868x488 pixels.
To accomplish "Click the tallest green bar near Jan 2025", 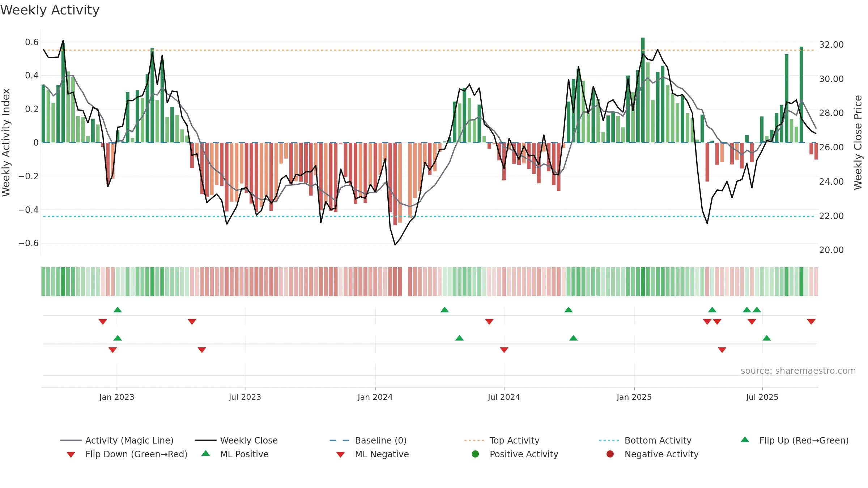I will point(643,90).
